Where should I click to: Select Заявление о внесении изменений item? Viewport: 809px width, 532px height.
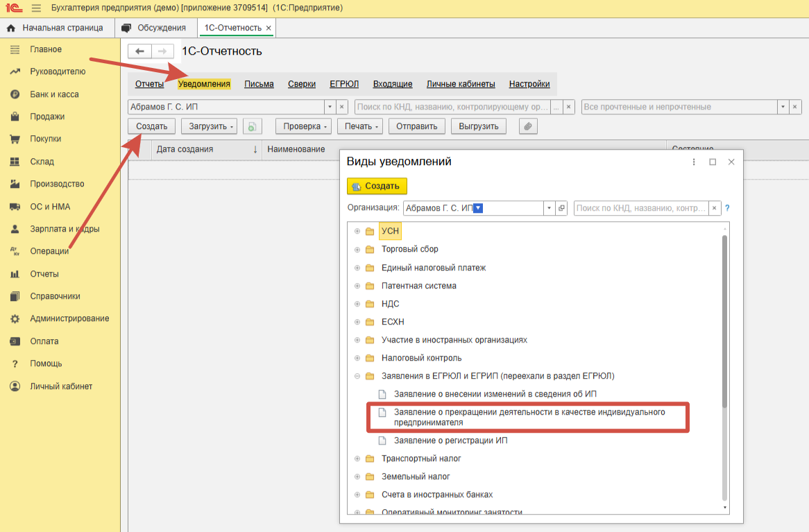pos(495,394)
